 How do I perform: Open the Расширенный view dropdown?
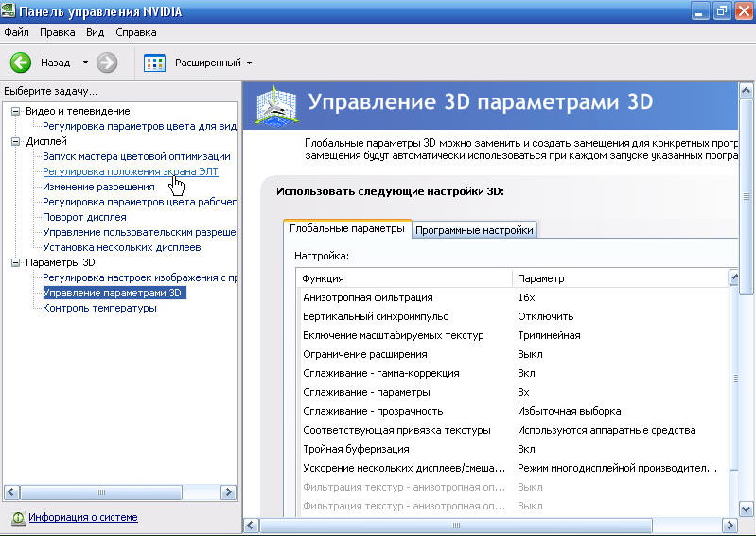[x=249, y=63]
